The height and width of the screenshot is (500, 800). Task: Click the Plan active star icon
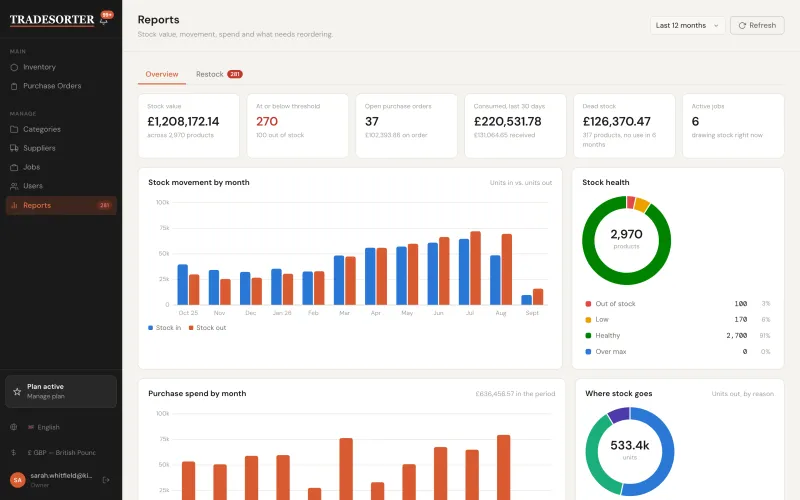coord(17,392)
